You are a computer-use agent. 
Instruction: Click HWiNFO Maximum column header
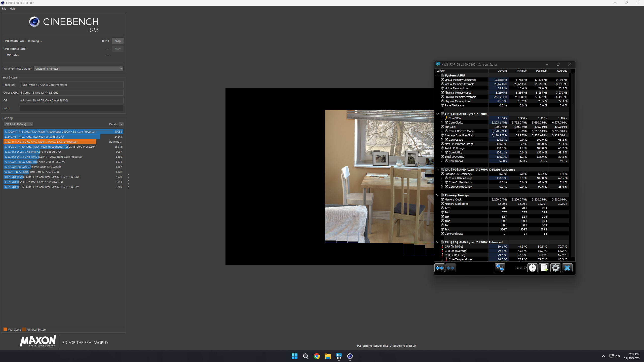539,71
